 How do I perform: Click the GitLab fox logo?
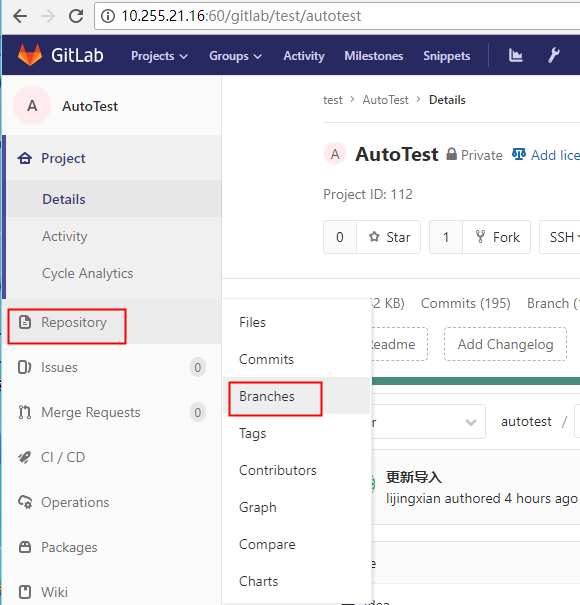(30, 55)
